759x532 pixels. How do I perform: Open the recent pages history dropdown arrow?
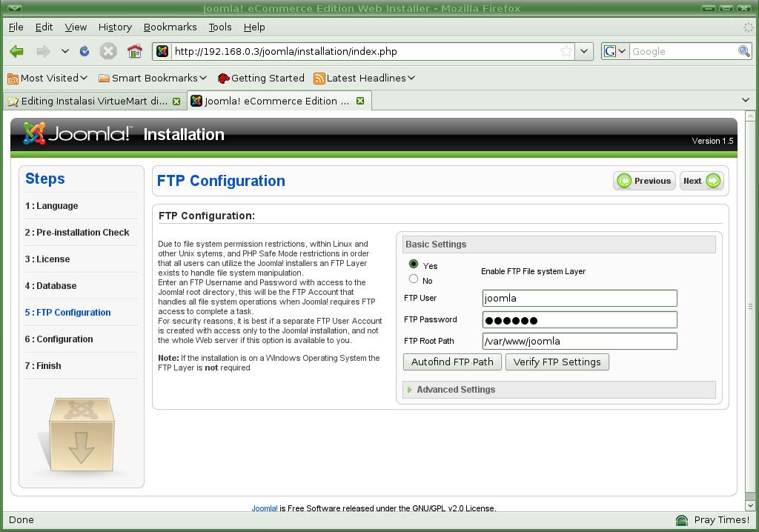65,51
